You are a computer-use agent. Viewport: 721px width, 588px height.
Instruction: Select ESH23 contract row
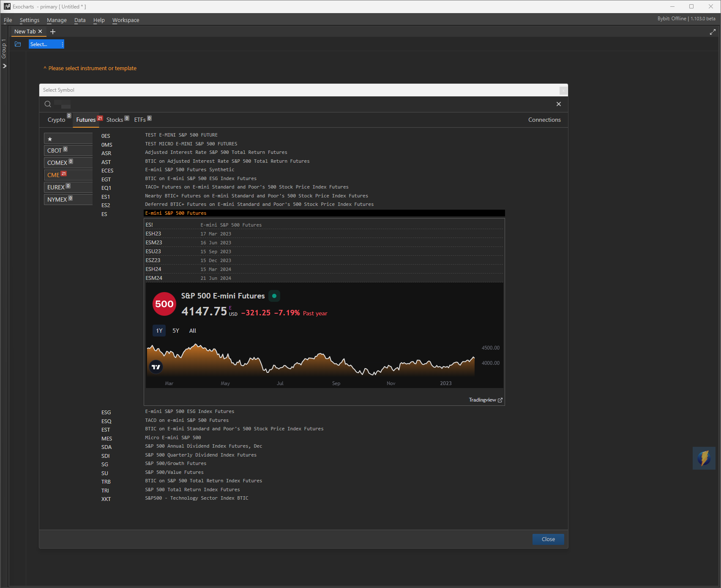click(x=324, y=234)
